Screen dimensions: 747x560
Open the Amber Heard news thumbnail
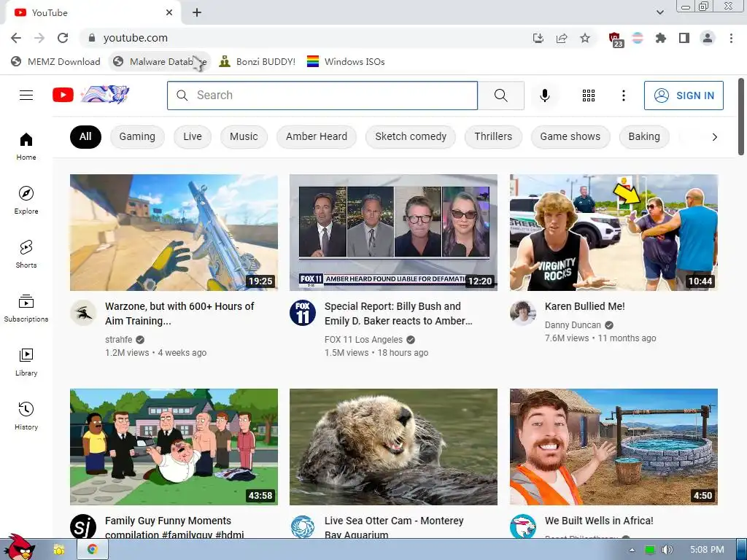393,233
